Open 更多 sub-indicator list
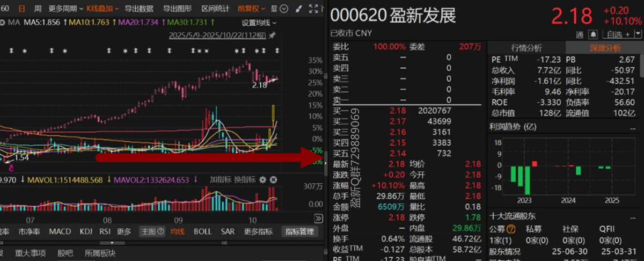 [x=124, y=231]
